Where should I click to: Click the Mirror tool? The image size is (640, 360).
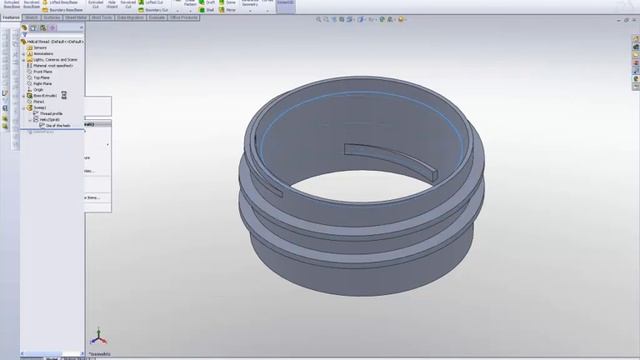228,10
